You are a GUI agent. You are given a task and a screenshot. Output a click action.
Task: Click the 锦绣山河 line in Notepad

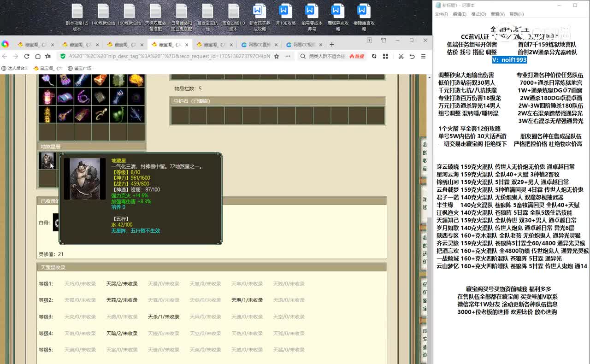pyautogui.click(x=502, y=182)
